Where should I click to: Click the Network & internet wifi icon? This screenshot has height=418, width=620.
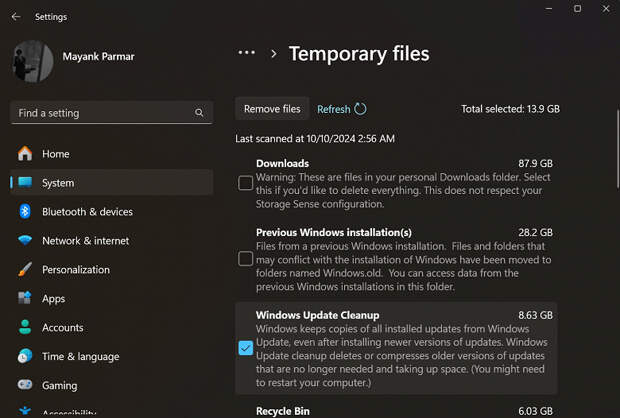point(24,241)
